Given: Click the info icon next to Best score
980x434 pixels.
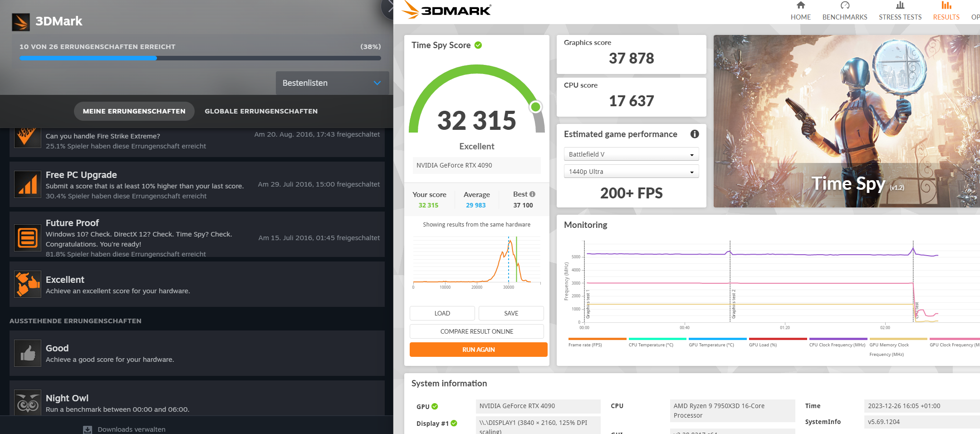Looking at the screenshot, I should pyautogui.click(x=533, y=194).
